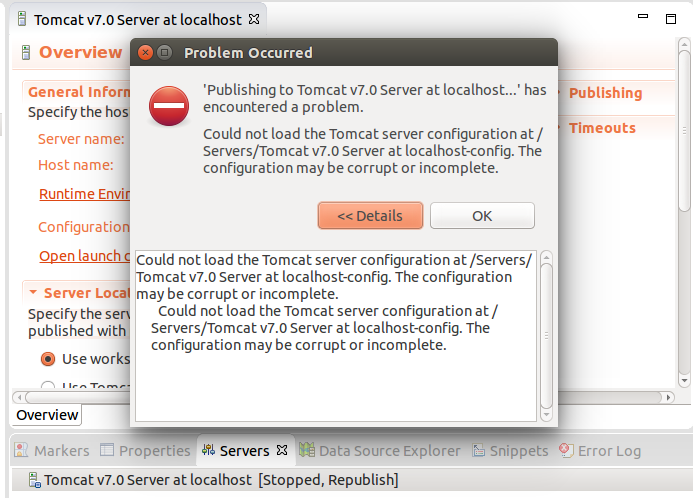The image size is (693, 498).
Task: Click the Data Source Explorer icon
Action: [x=307, y=450]
